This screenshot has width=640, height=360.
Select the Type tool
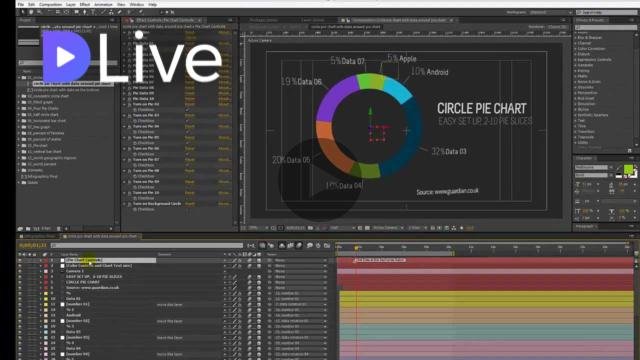(x=93, y=12)
